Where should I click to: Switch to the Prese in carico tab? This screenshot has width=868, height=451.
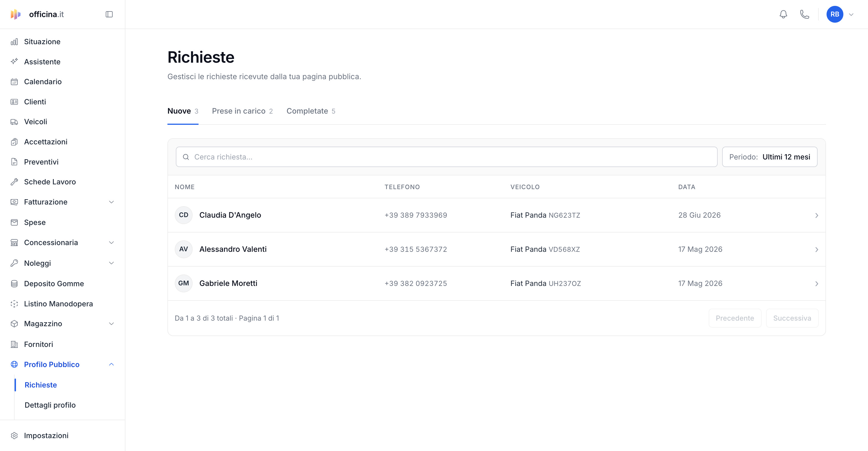tap(242, 111)
